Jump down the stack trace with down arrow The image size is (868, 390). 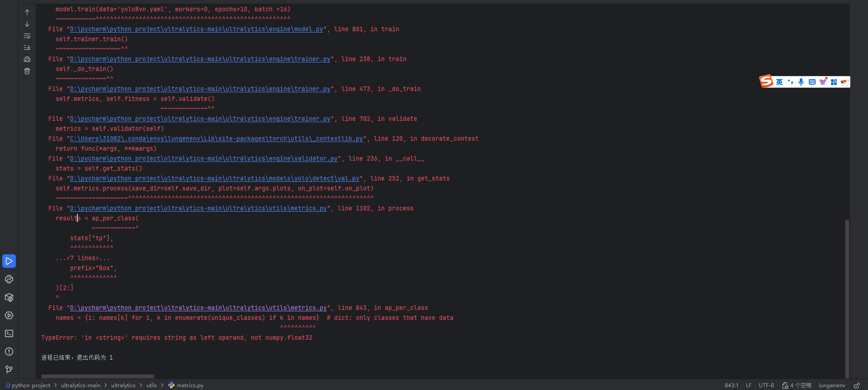[x=27, y=24]
